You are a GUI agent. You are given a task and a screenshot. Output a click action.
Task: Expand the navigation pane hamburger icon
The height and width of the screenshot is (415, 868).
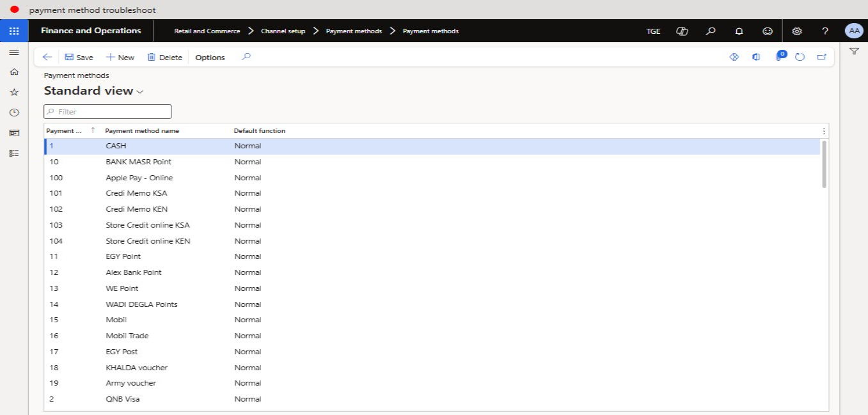pos(14,52)
